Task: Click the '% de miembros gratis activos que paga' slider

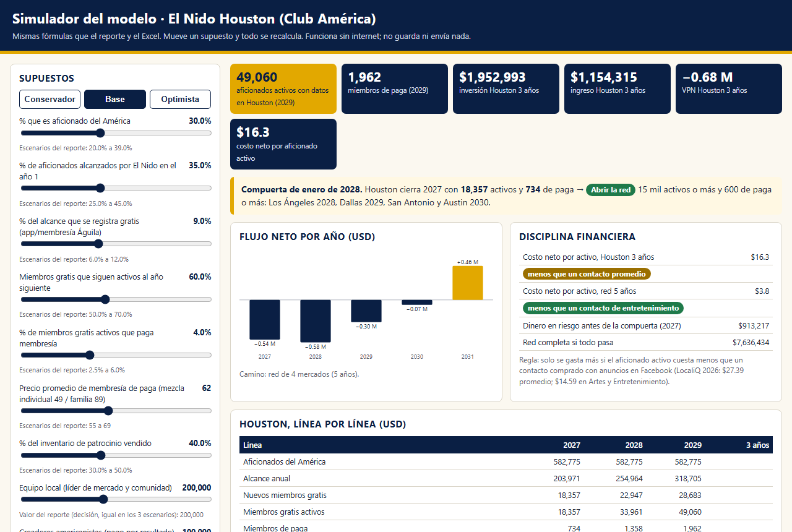Action: point(116,355)
